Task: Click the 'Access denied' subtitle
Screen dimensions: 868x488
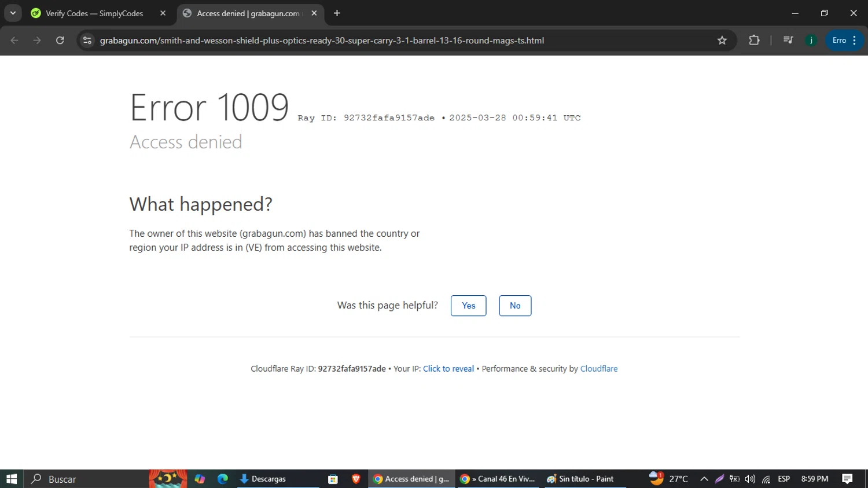Action: 186,142
